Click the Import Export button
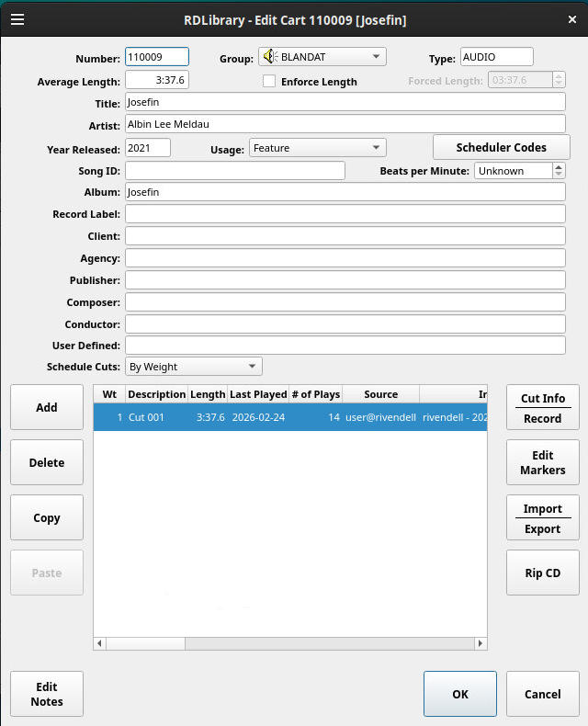The height and width of the screenshot is (726, 588). pos(543,517)
